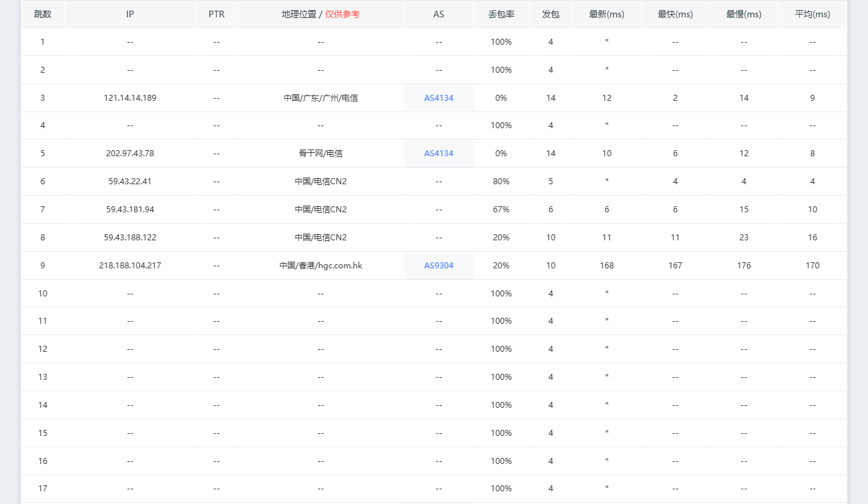Click the 最快(ms) column header
Screen dimensions: 868x504
pos(675,14)
